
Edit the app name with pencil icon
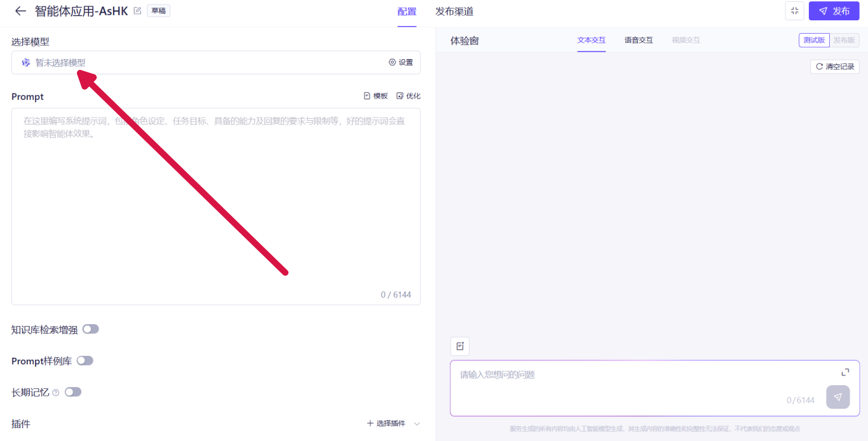[x=137, y=11]
